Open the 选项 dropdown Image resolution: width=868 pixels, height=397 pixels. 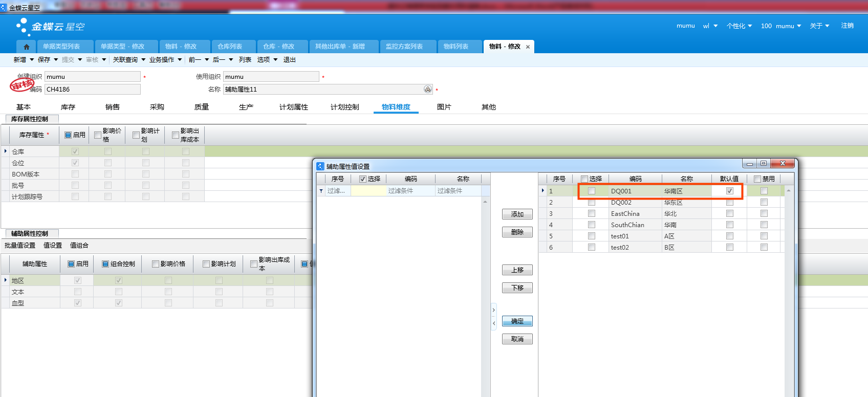(x=275, y=60)
